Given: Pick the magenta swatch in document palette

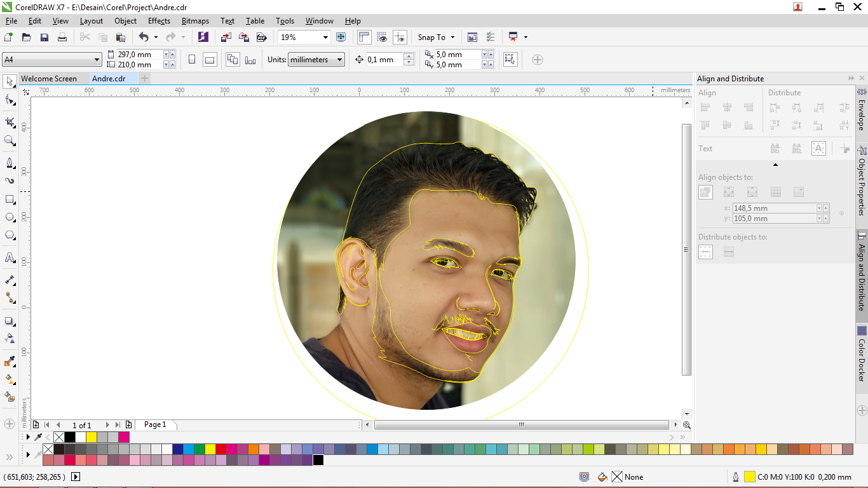Looking at the screenshot, I should point(124,437).
